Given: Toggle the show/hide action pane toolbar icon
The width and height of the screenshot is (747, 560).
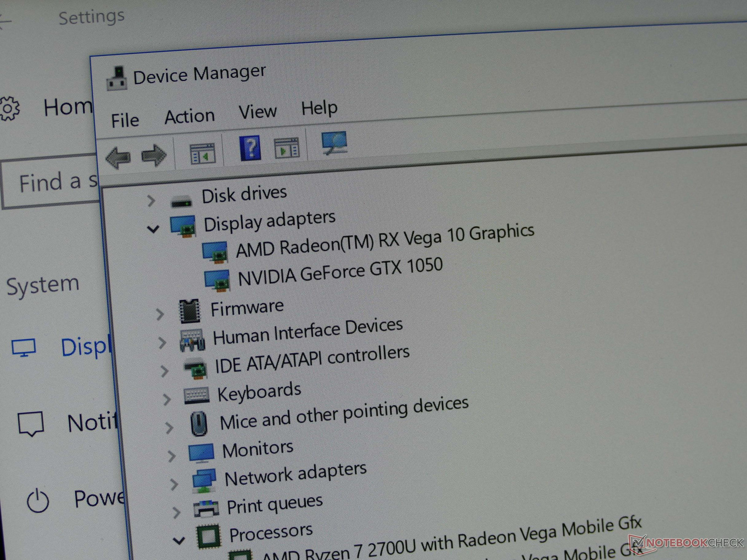Looking at the screenshot, I should click(x=287, y=148).
